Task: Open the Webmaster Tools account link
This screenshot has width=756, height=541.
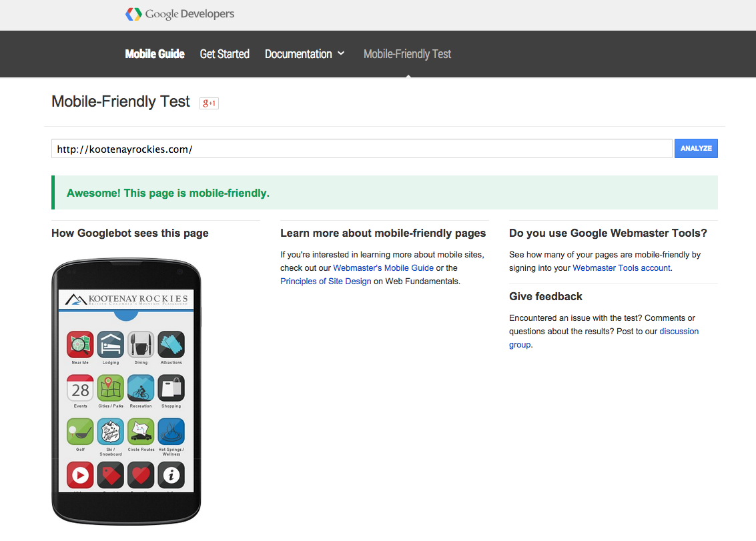Action: coord(621,268)
